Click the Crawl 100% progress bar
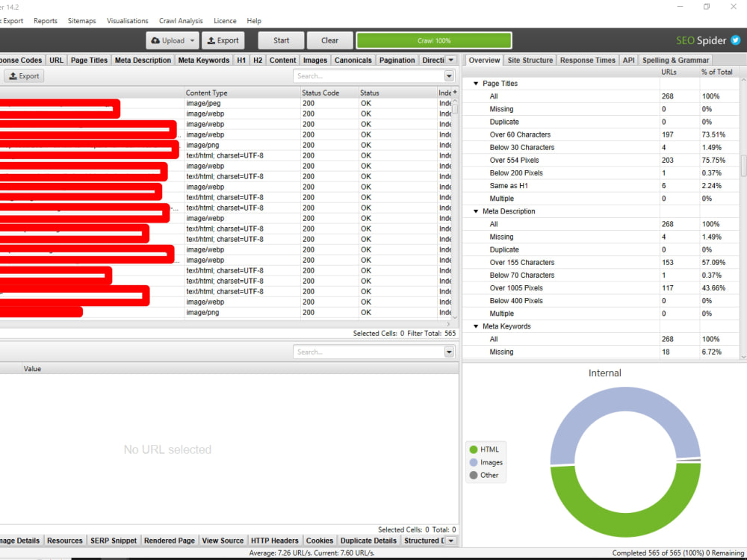 click(x=434, y=40)
